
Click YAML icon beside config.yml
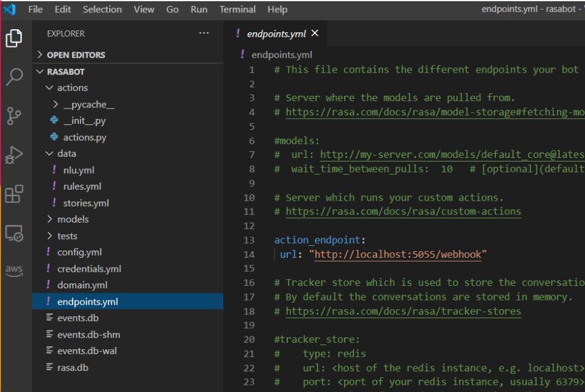coord(48,252)
